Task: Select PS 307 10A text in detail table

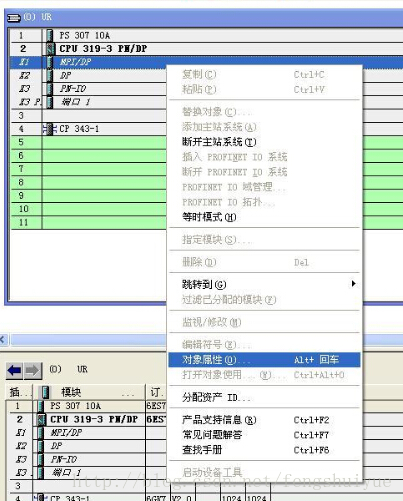Action: [75, 406]
